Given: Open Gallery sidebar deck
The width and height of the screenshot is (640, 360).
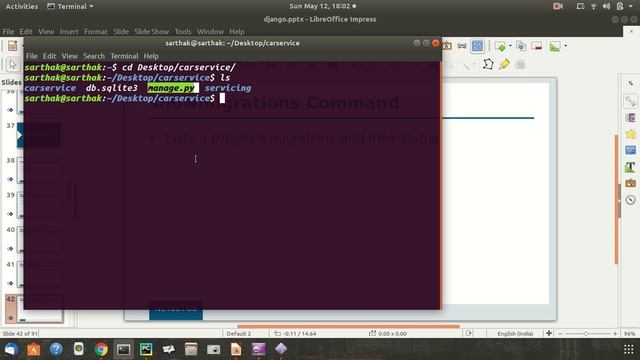Looking at the screenshot, I should (631, 183).
